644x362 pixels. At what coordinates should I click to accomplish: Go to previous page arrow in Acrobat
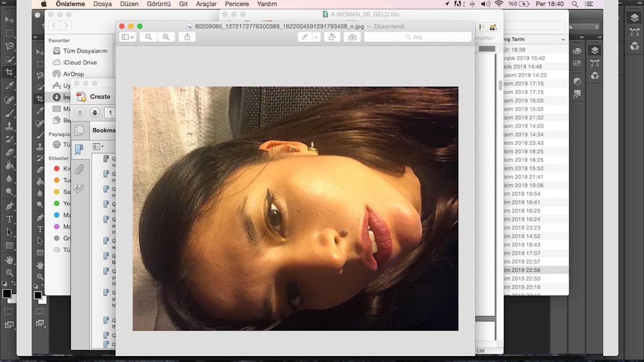80,112
